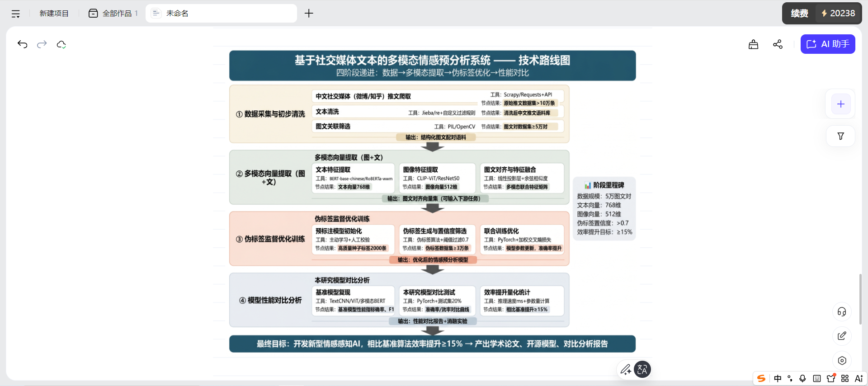Click the 图文对齐与特征融合 card
Image resolution: width=868 pixels, height=386 pixels.
522,178
